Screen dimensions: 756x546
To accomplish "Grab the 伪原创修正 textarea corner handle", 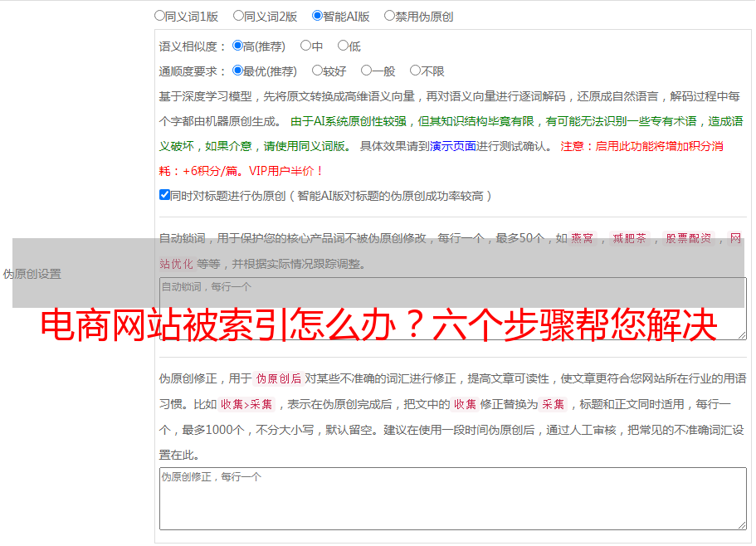I will tap(742, 525).
